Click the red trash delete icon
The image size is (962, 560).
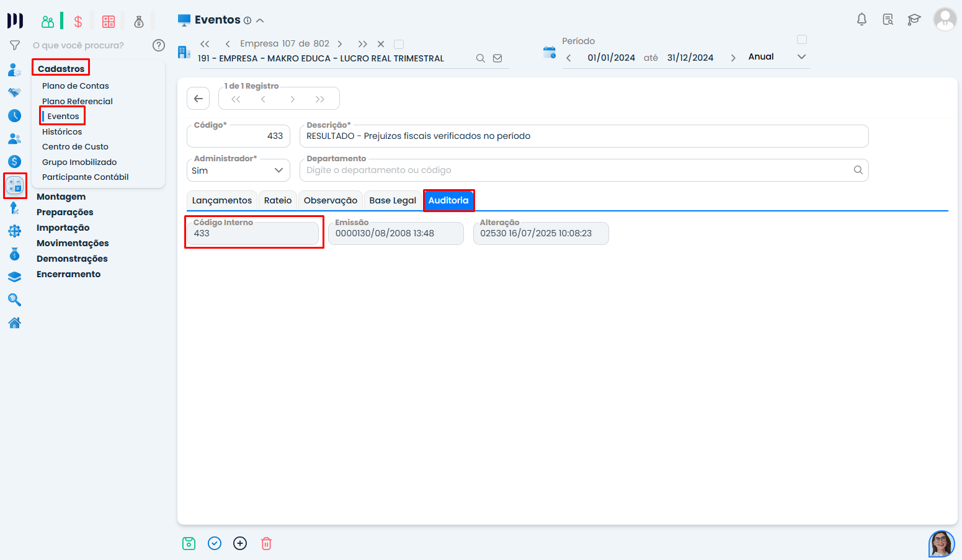pyautogui.click(x=266, y=544)
